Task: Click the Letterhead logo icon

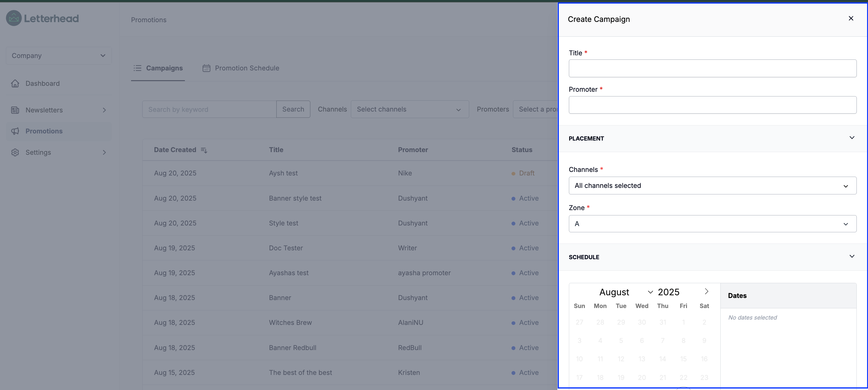Action: (x=14, y=18)
